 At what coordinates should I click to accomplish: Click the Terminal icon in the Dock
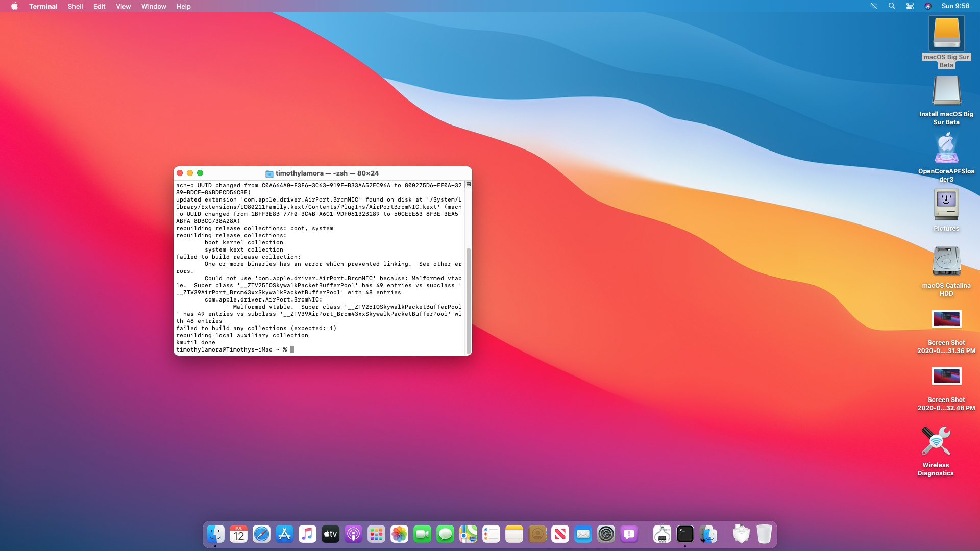click(x=685, y=534)
